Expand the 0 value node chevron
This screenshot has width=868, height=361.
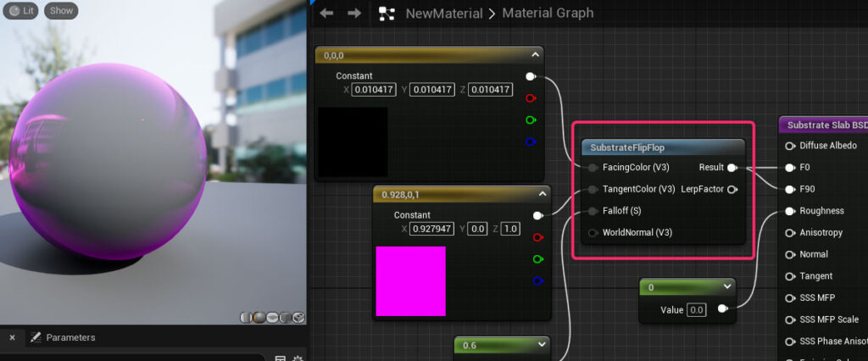[x=727, y=286]
